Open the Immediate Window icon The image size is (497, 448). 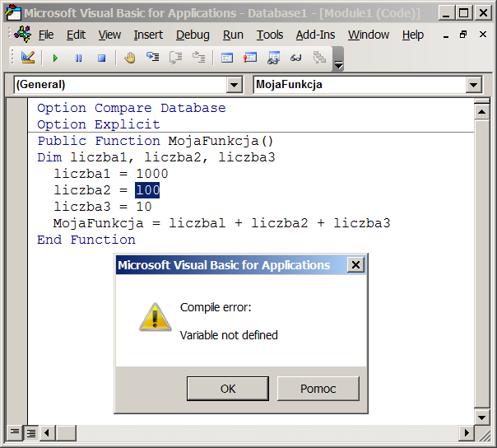pyautogui.click(x=250, y=58)
